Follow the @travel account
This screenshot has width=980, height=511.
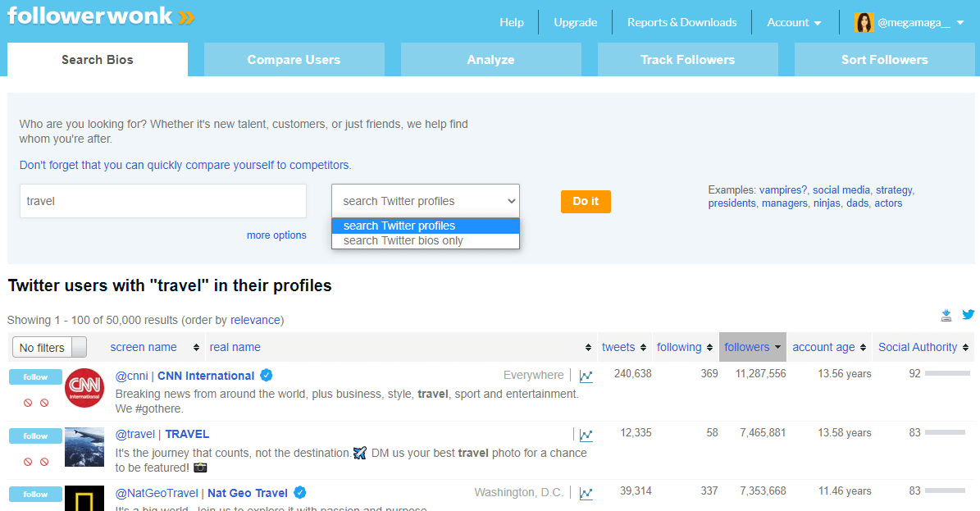[35, 436]
